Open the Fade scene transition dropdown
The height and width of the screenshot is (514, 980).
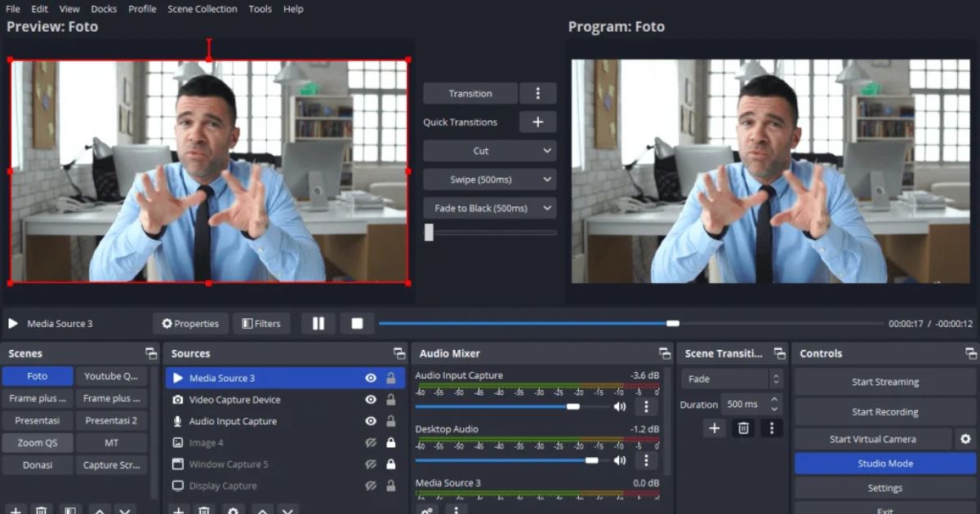(732, 379)
